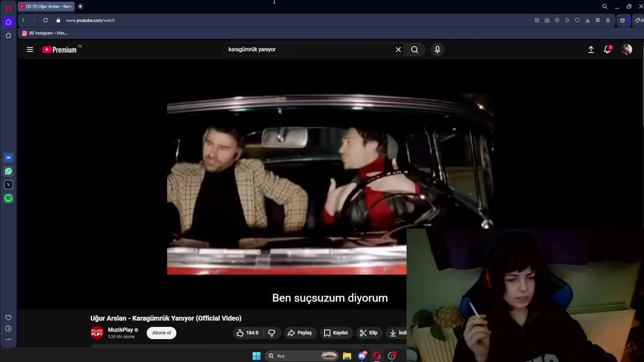
Task: Reload the page
Action: (x=45, y=20)
